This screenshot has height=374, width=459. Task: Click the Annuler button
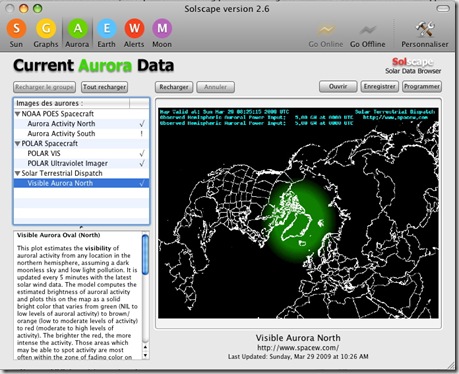[x=215, y=87]
